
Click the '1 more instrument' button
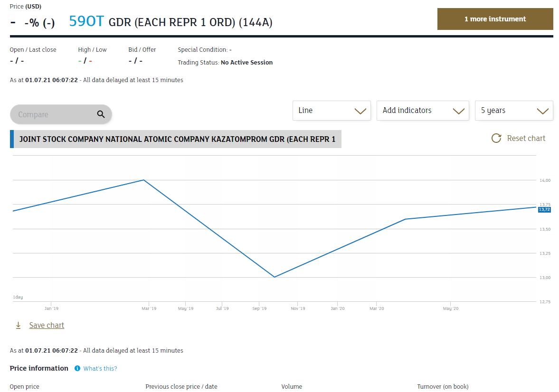495,19
